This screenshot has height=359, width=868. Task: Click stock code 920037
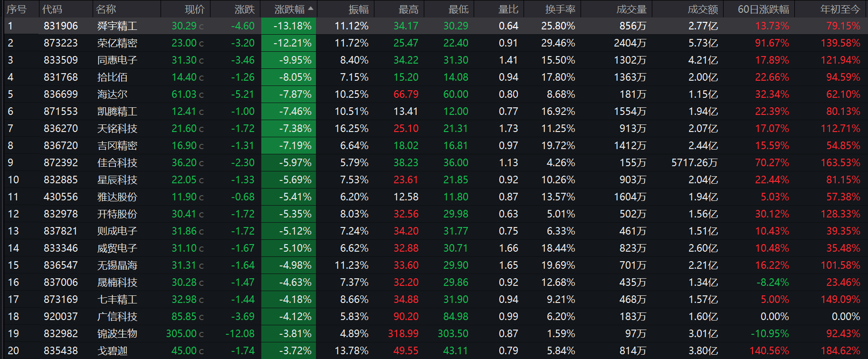tap(61, 317)
